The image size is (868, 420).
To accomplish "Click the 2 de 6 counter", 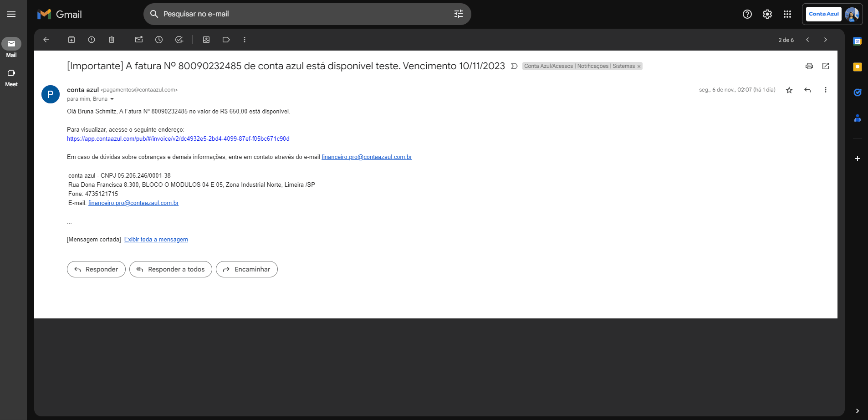I will [786, 40].
